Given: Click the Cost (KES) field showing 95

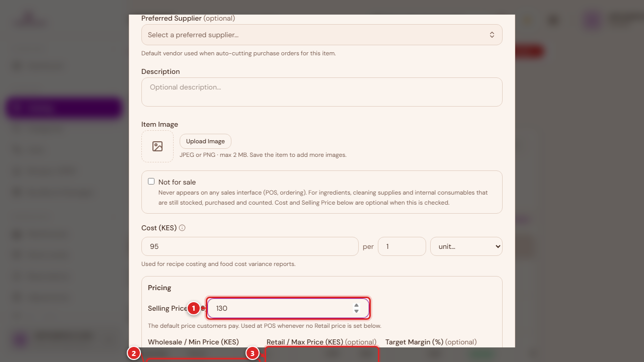Looking at the screenshot, I should point(250,246).
